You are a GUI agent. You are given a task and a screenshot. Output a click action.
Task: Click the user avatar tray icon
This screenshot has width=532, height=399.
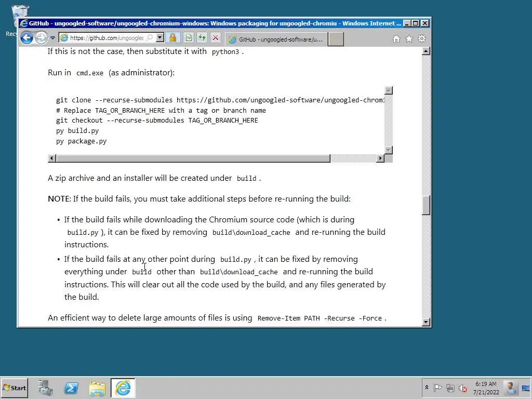coord(510,388)
